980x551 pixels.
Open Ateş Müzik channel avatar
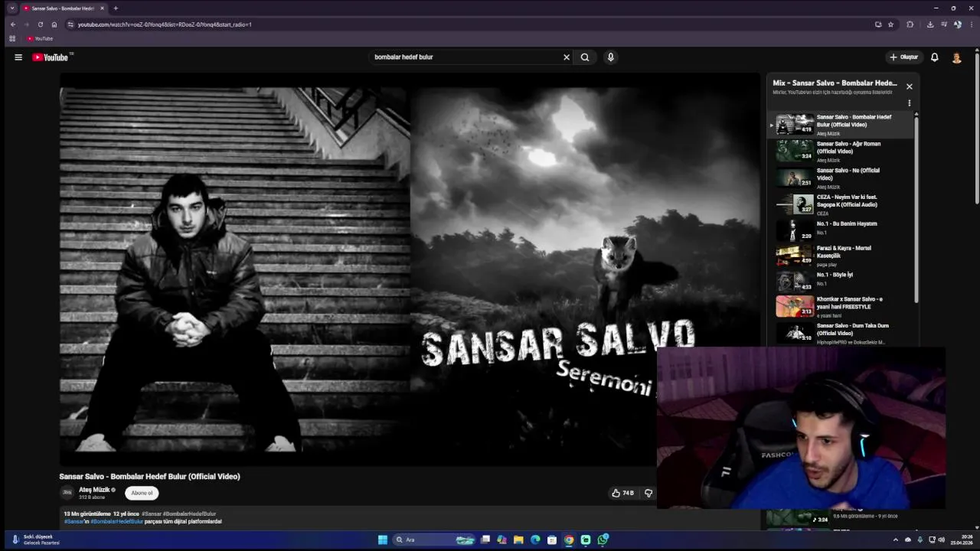click(x=67, y=493)
